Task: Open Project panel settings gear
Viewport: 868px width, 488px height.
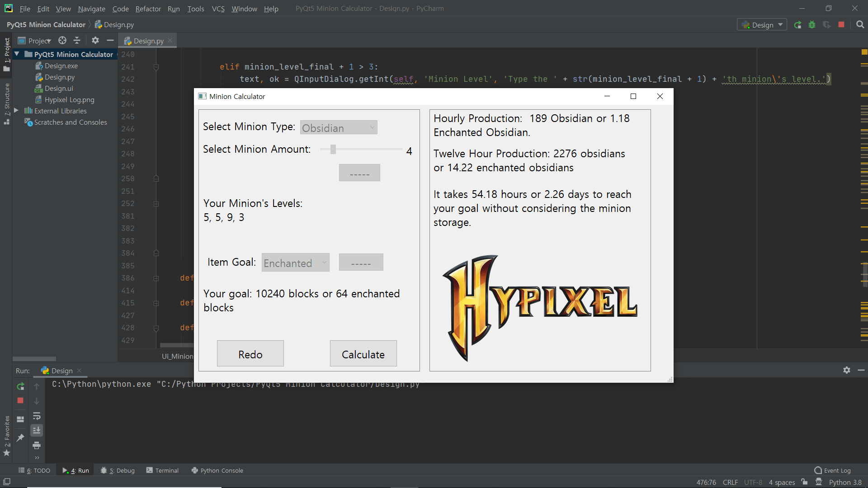Action: coord(95,41)
